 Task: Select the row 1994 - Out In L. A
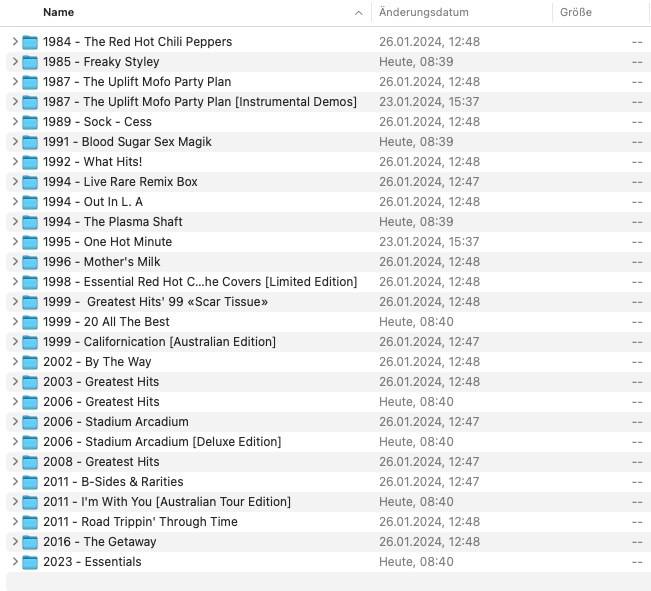tap(328, 202)
